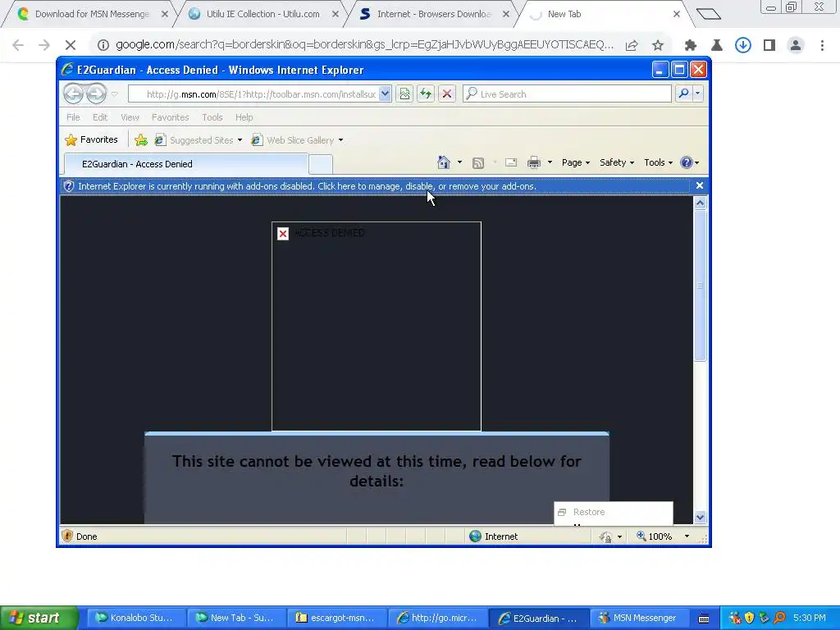Open the Print dropdown arrow
Image resolution: width=840 pixels, height=630 pixels.
550,162
